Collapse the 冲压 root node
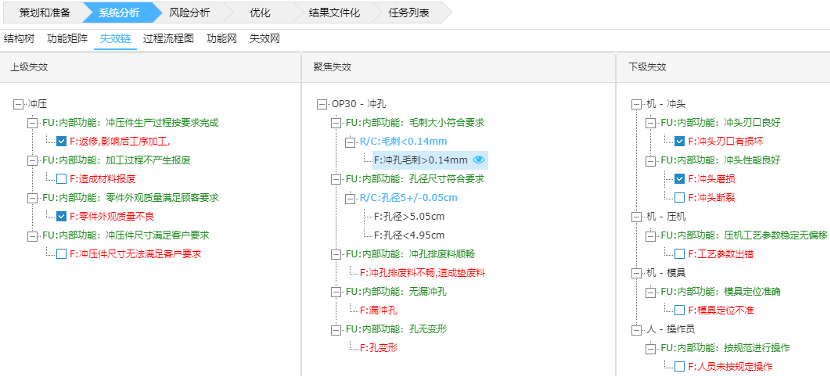 click(19, 104)
